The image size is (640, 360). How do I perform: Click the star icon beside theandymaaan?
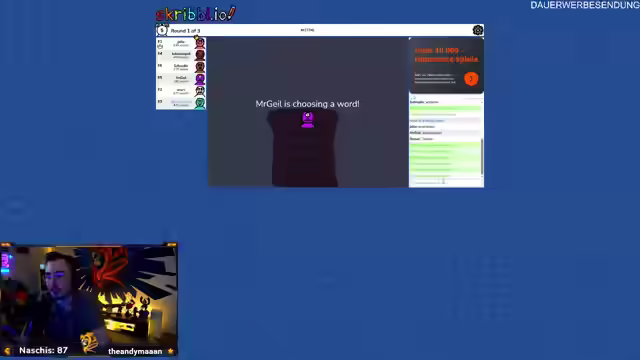click(171, 351)
